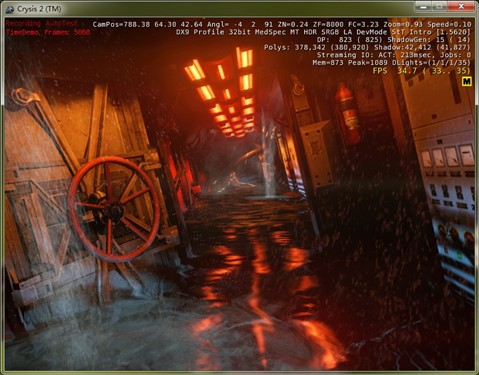Image resolution: width=479 pixels, height=375 pixels.
Task: Click the Crysis 2 title bar icon
Action: [10, 9]
